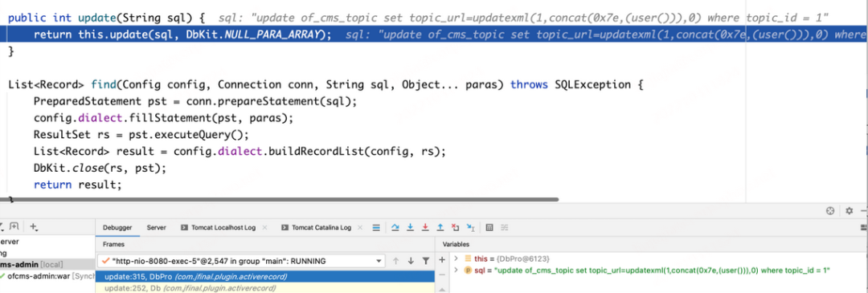Click the sql variable value string

coord(662,271)
